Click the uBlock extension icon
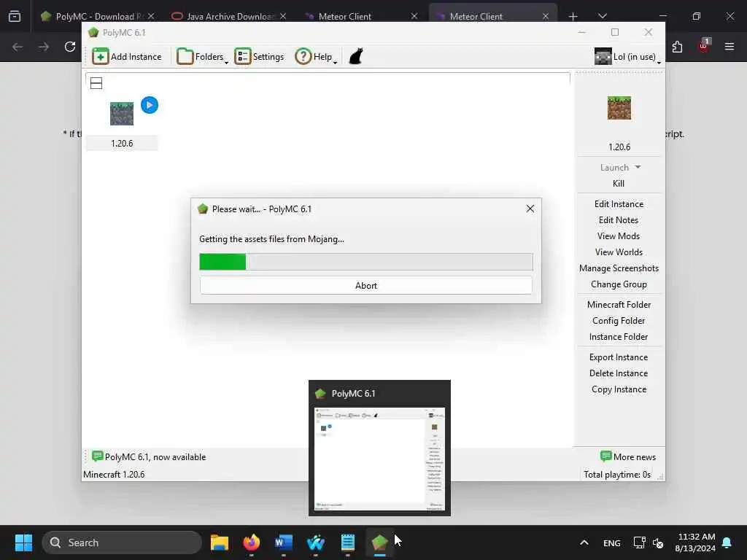Viewport: 747px width, 560px height. point(704,46)
